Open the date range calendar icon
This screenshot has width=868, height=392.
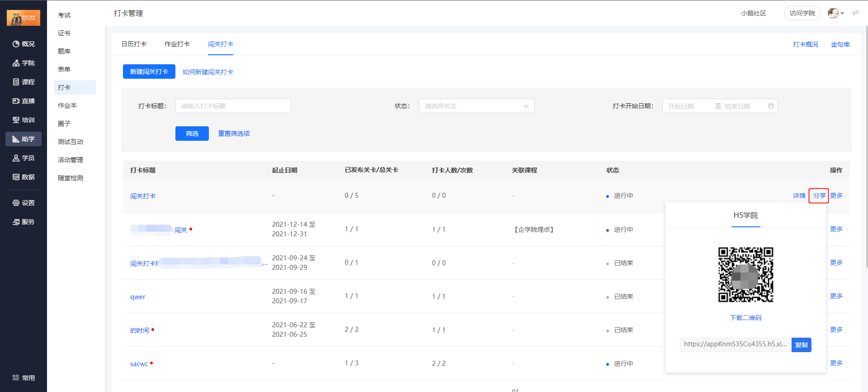771,106
